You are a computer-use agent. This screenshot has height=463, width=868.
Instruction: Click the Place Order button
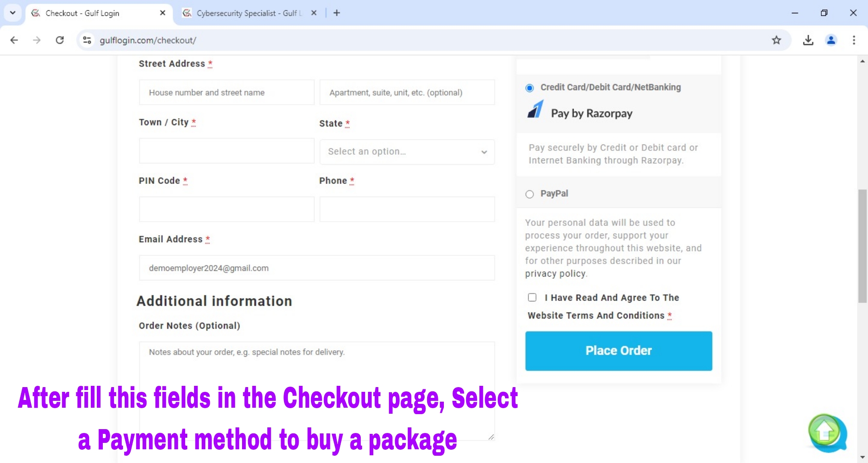[x=618, y=351]
